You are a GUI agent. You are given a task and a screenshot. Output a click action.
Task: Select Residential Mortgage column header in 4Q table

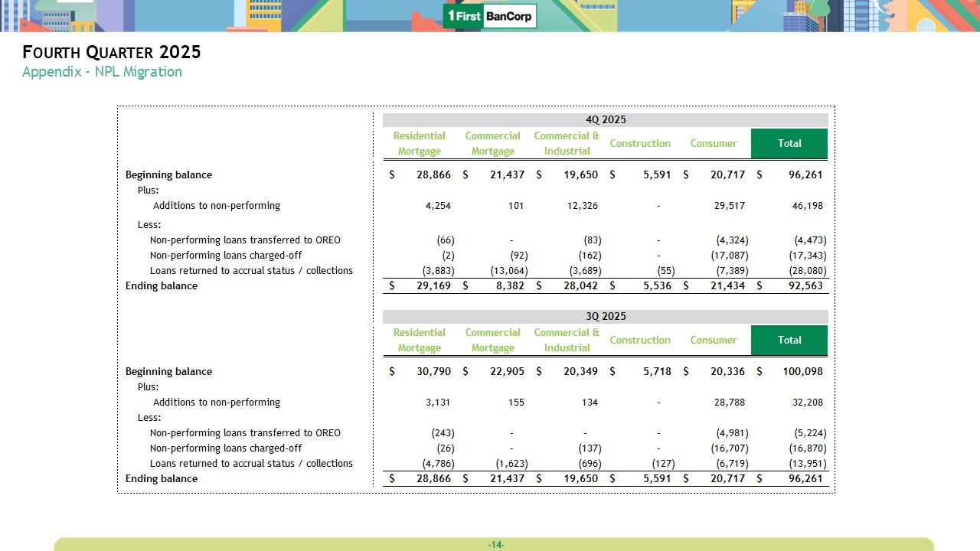coord(419,144)
